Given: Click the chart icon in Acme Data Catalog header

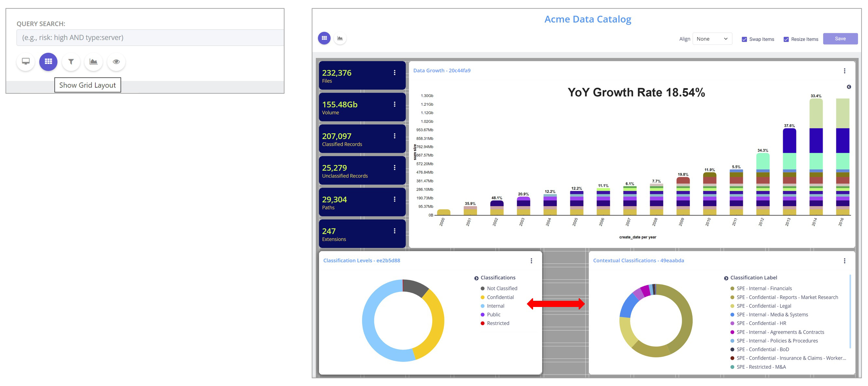Looking at the screenshot, I should tap(340, 38).
